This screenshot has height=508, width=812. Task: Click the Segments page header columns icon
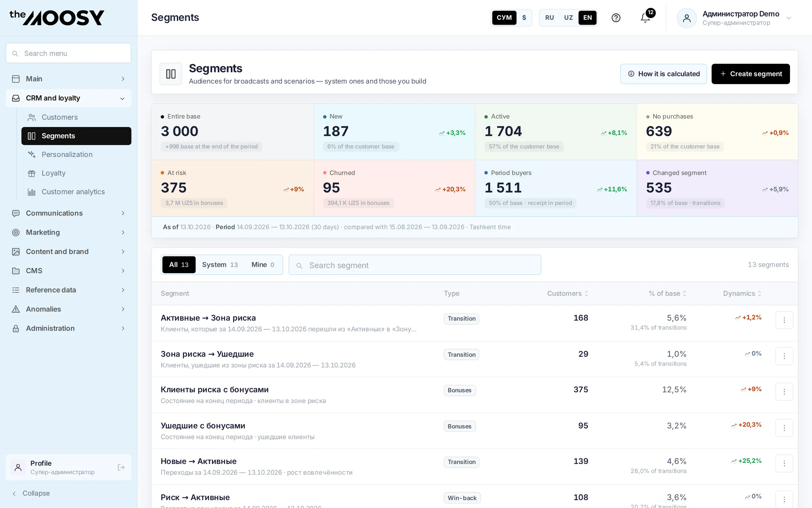pyautogui.click(x=171, y=74)
